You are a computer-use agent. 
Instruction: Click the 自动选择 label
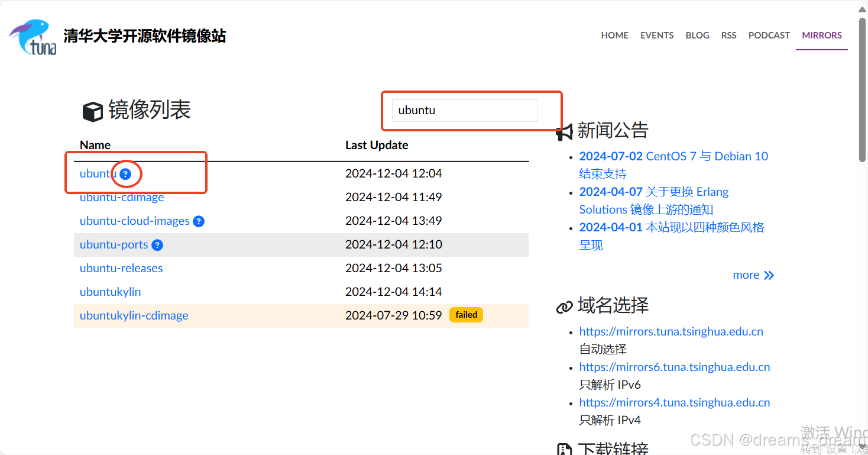point(603,349)
